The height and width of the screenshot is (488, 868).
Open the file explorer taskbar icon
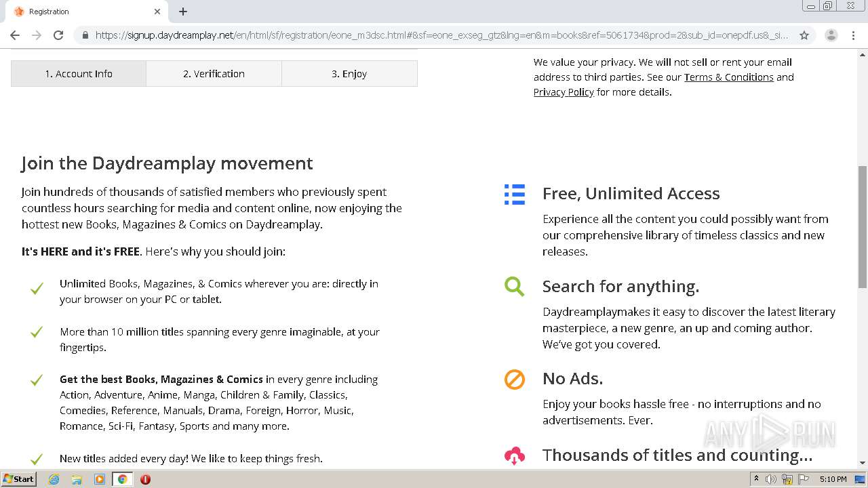pos(77,479)
